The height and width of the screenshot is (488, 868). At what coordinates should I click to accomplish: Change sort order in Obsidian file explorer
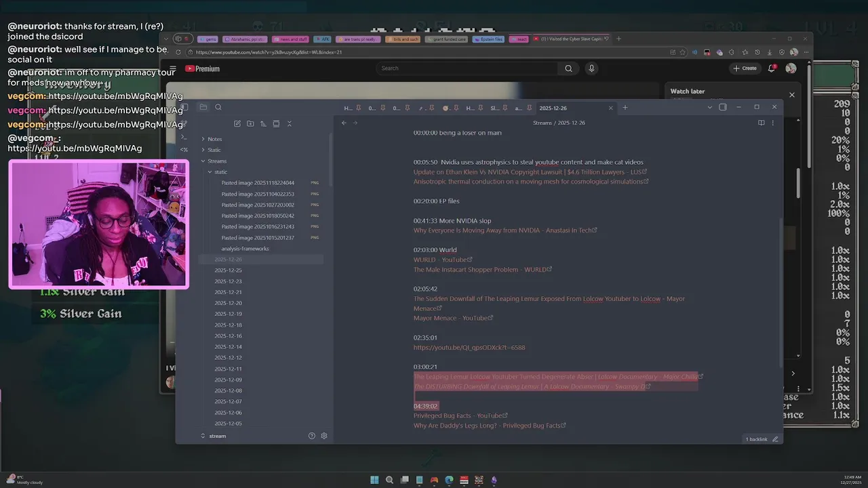click(x=263, y=123)
